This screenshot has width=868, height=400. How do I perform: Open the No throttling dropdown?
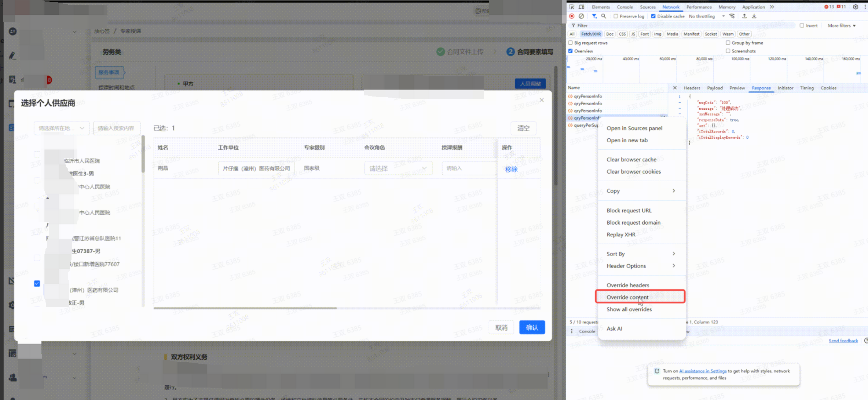[706, 16]
